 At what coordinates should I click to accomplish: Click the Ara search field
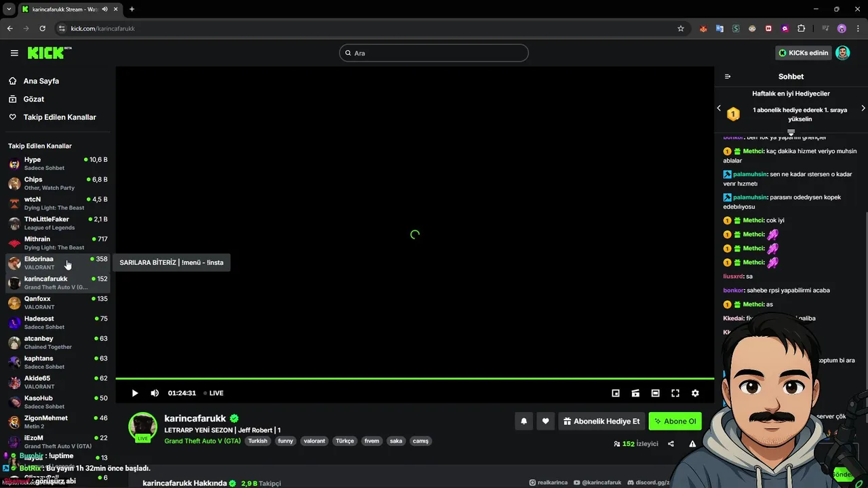click(x=434, y=53)
